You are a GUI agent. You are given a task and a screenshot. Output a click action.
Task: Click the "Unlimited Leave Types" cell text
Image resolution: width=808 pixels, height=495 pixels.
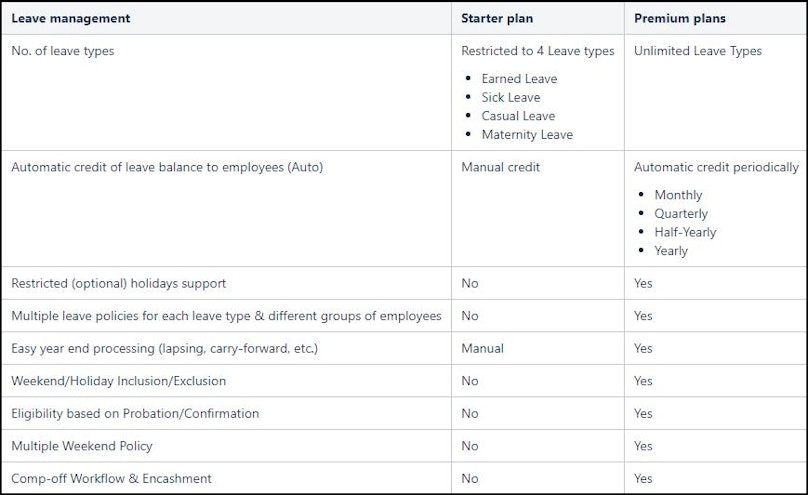(x=697, y=51)
